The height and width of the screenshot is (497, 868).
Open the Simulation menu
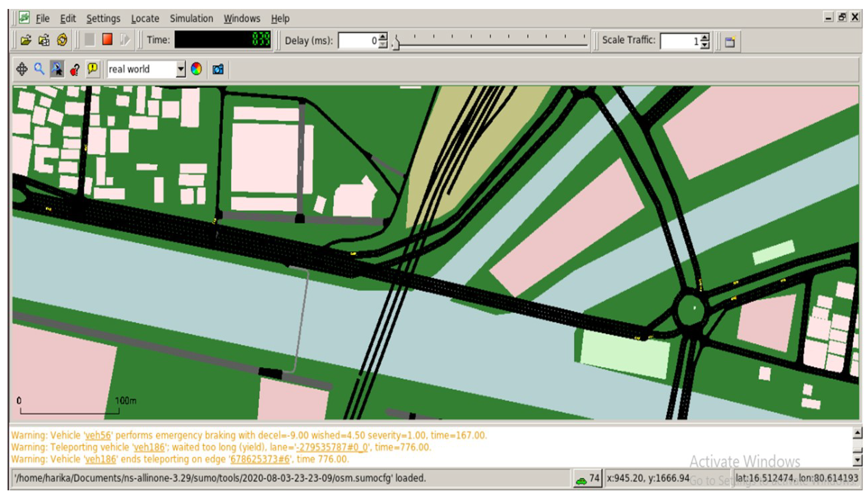(x=191, y=19)
